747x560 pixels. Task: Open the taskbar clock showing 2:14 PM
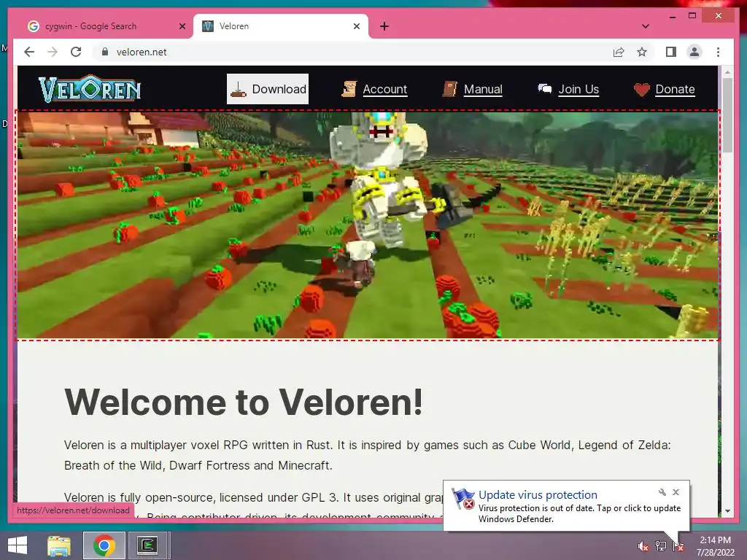point(715,546)
